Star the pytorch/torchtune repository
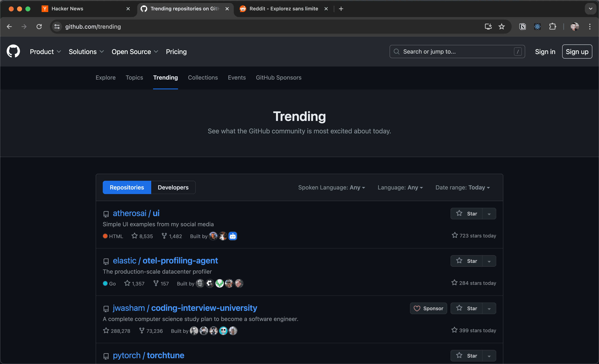Image resolution: width=599 pixels, height=364 pixels. [x=467, y=356]
